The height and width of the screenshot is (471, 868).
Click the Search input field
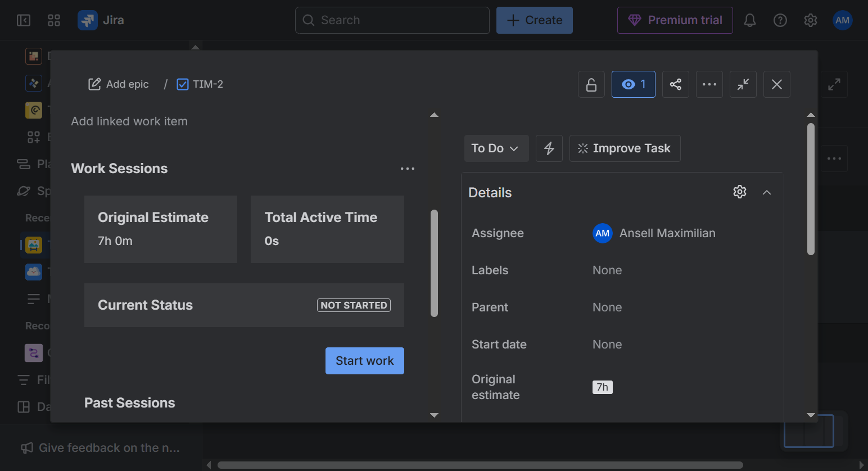tap(392, 20)
